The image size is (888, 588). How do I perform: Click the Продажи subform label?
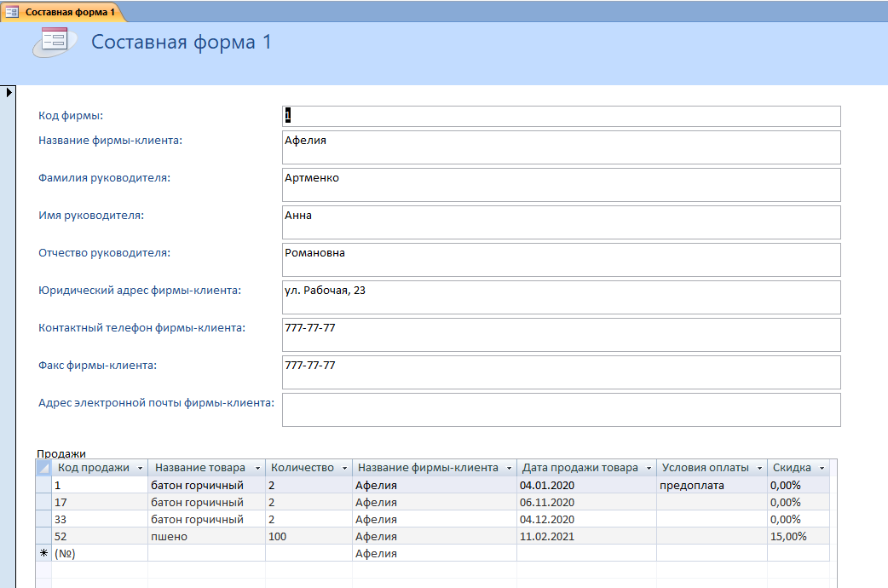pos(61,453)
